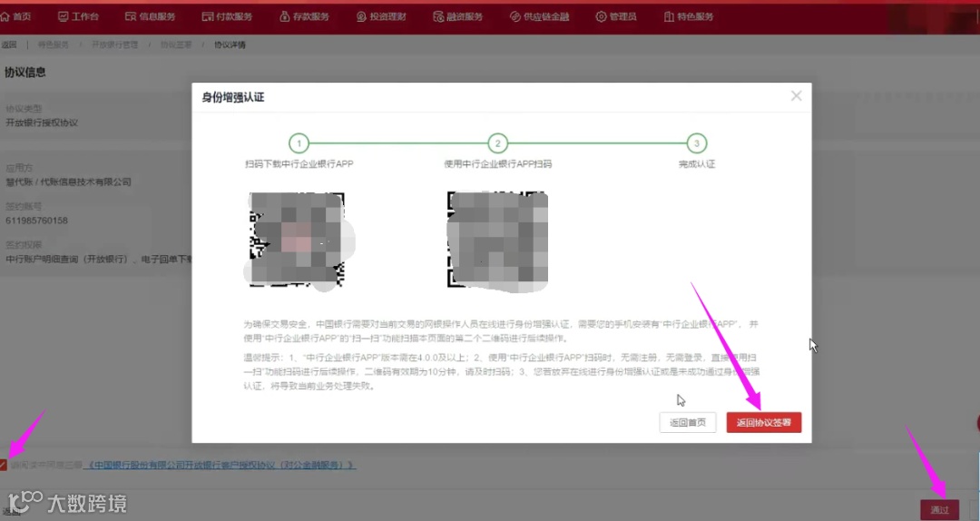
Task: Open the 供应链金融 menu
Action: (539, 16)
